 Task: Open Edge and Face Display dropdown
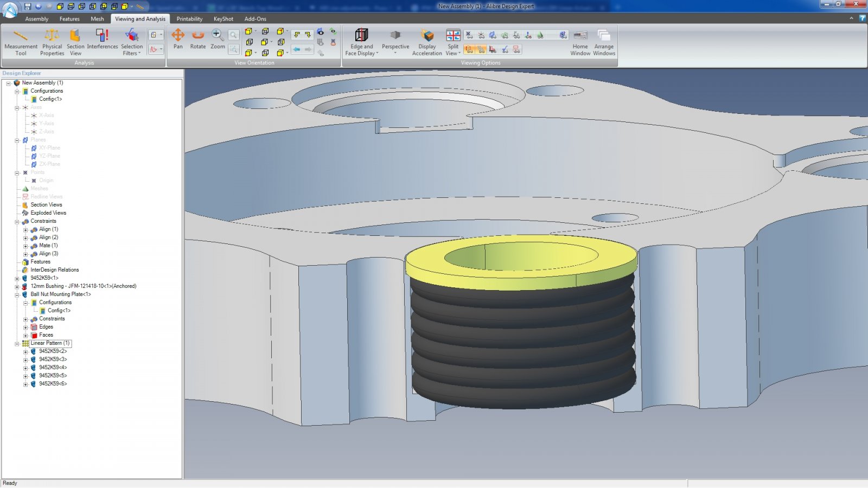coord(362,42)
